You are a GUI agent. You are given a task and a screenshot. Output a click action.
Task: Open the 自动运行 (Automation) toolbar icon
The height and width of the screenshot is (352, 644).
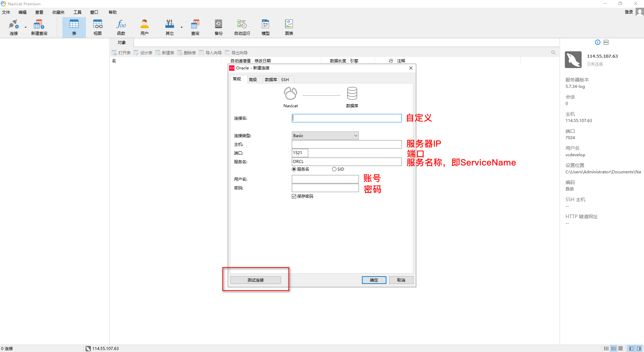click(x=242, y=27)
